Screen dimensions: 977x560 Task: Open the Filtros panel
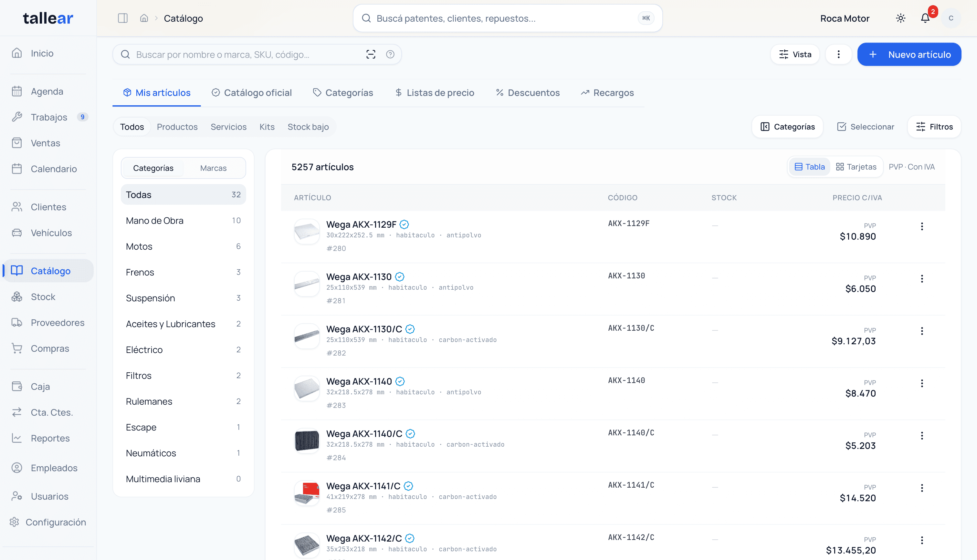pyautogui.click(x=934, y=127)
